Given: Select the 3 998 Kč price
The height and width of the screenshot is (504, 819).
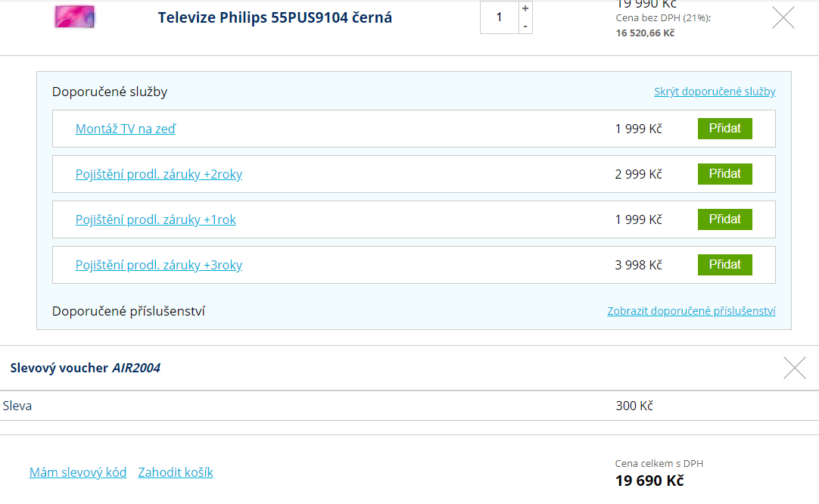Looking at the screenshot, I should point(638,265).
